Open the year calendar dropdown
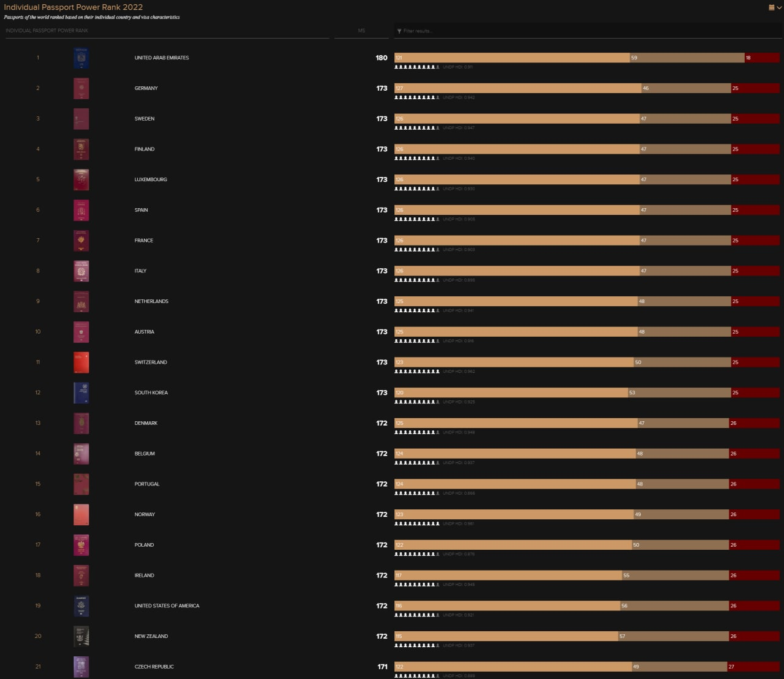This screenshot has width=784, height=679. point(774,7)
